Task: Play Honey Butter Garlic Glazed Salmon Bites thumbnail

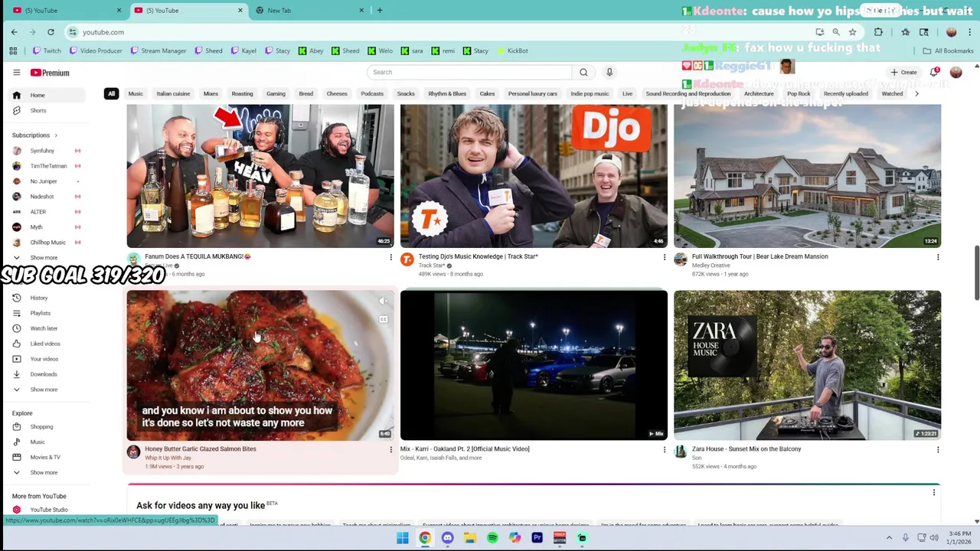Action: pos(260,365)
